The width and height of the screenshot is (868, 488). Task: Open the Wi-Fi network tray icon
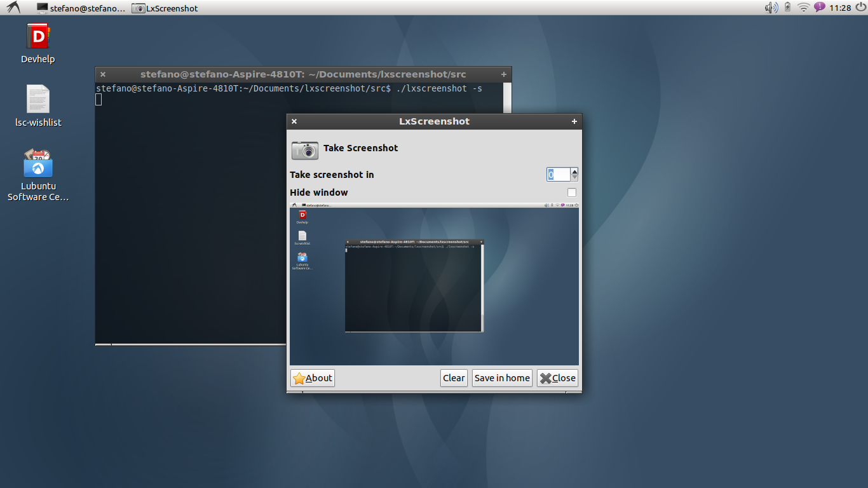pyautogui.click(x=804, y=8)
